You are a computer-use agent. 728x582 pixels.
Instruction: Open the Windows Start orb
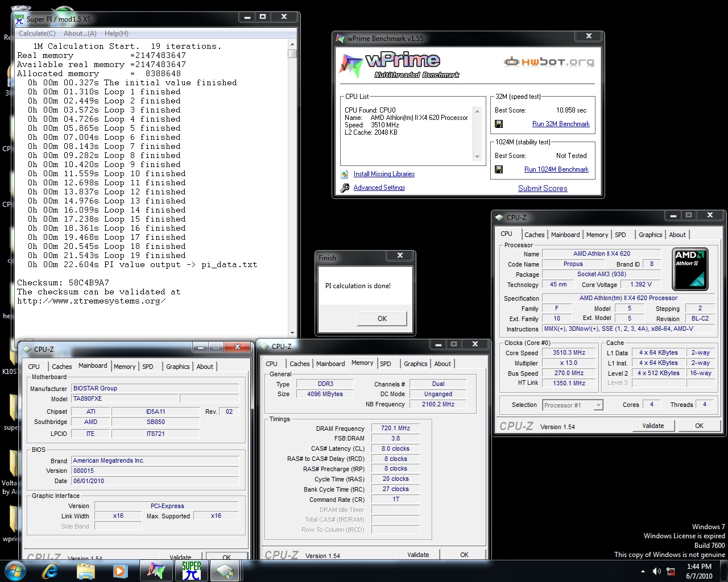click(x=15, y=571)
